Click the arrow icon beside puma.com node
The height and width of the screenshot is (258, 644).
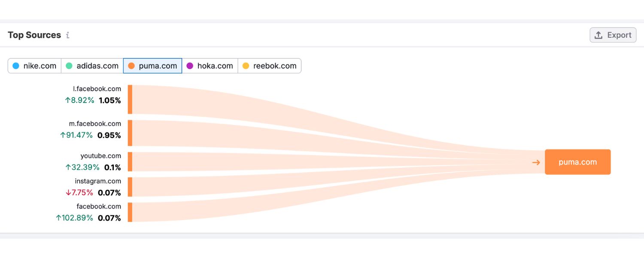point(536,162)
